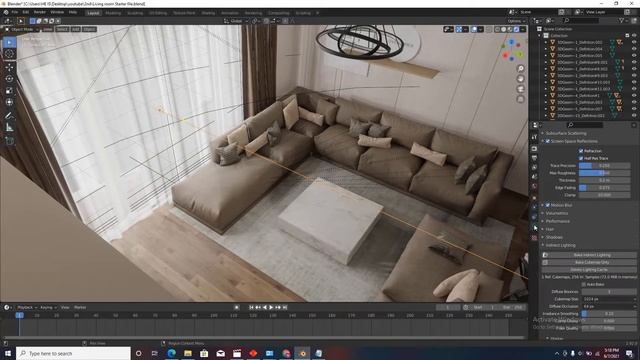Select the Measure tool
The image size is (640, 360).
pos(9,128)
